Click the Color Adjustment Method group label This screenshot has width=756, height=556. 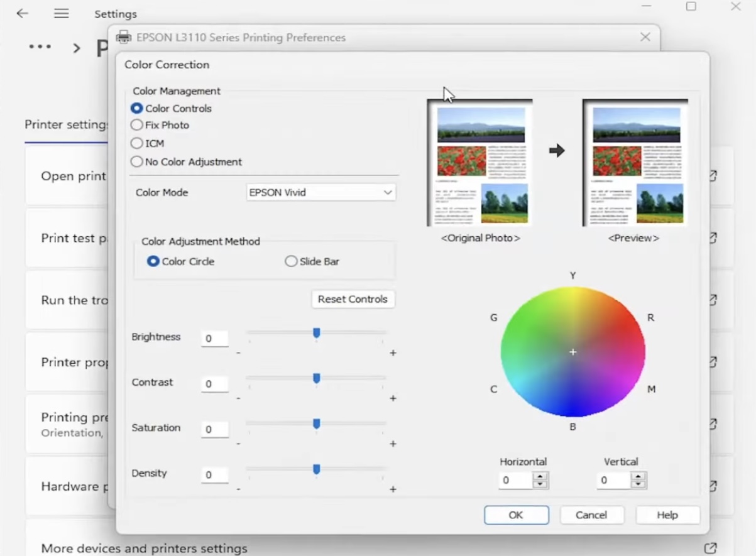tap(200, 241)
